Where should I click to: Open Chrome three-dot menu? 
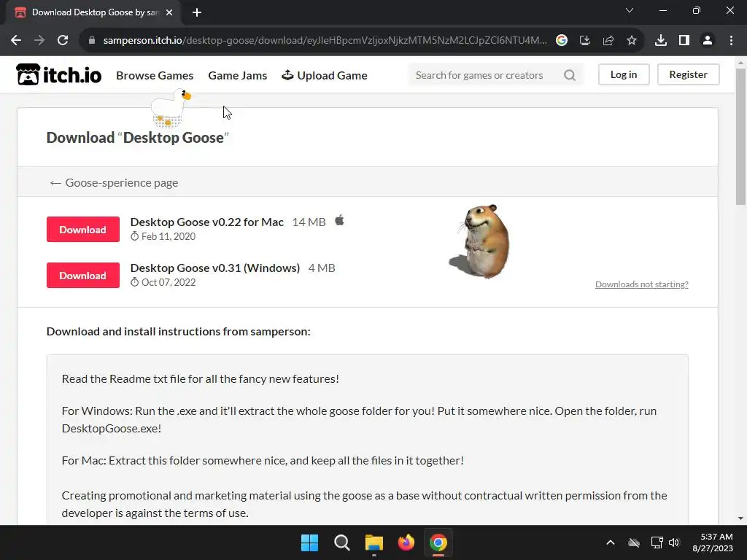pos(731,41)
